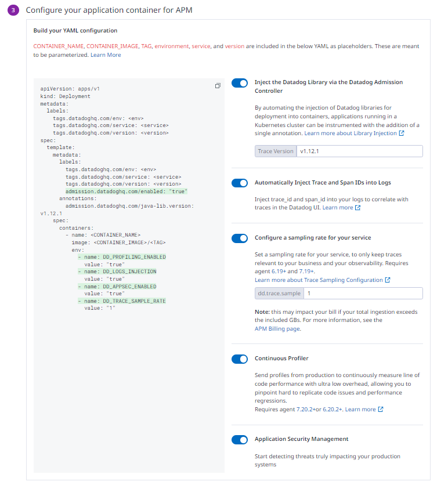Click the DD_APPSEC_ENABLED line in YAML
Screen dimensions: 448x485
point(117,287)
